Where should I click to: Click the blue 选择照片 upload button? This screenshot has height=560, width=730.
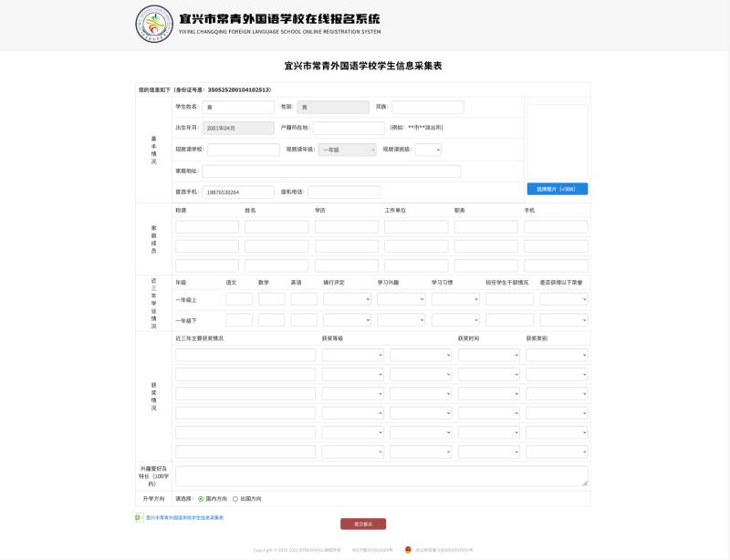[558, 188]
